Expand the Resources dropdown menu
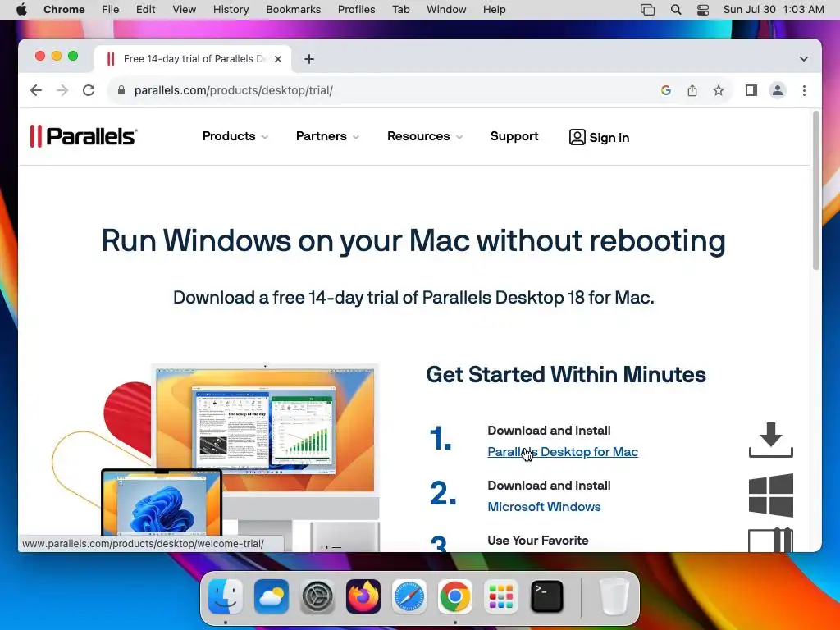 click(425, 136)
